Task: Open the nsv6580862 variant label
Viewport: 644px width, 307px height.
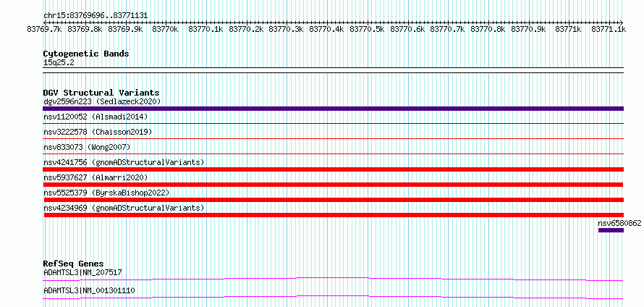Action: tap(619, 223)
